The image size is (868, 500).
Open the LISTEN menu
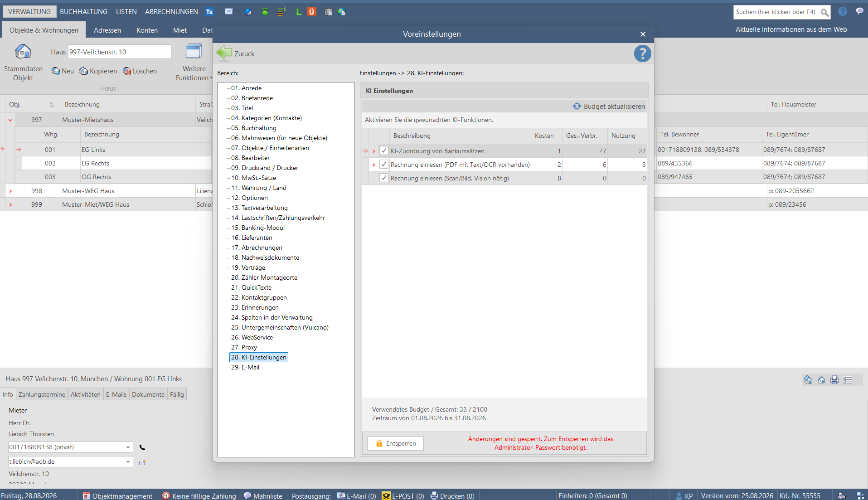(x=126, y=11)
